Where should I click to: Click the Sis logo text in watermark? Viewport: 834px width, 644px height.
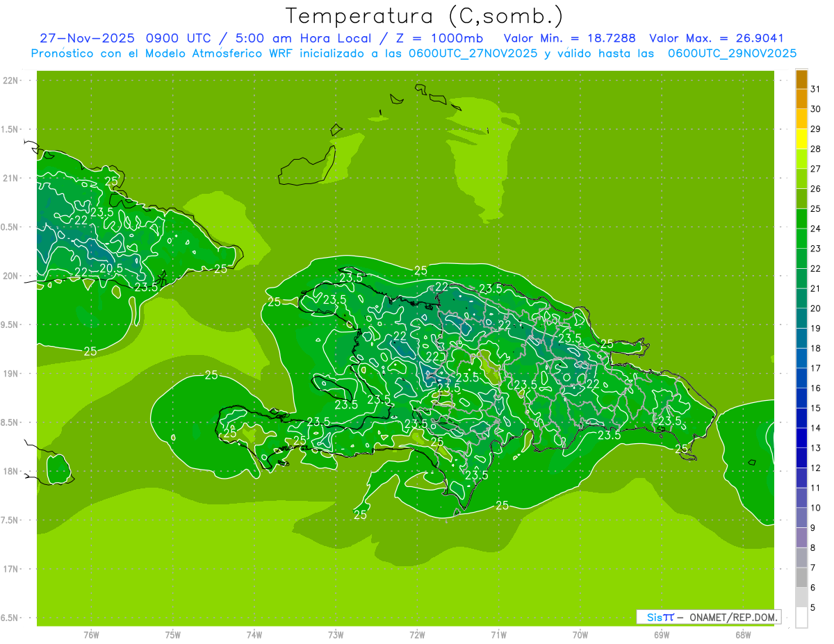coord(660,617)
